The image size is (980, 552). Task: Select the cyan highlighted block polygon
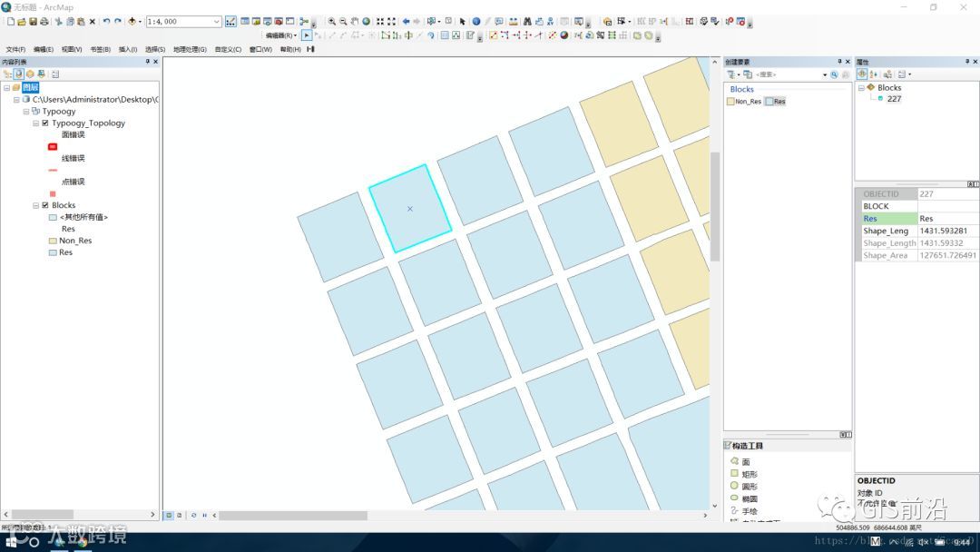[x=410, y=209]
